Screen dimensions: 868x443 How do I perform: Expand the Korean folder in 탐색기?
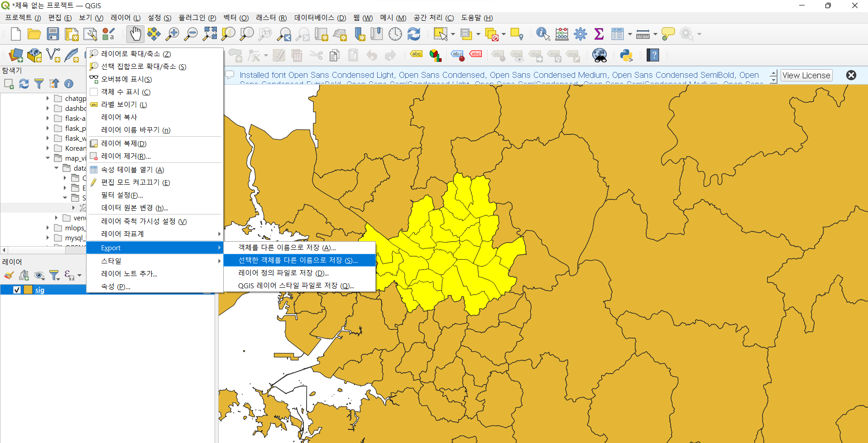(x=48, y=148)
